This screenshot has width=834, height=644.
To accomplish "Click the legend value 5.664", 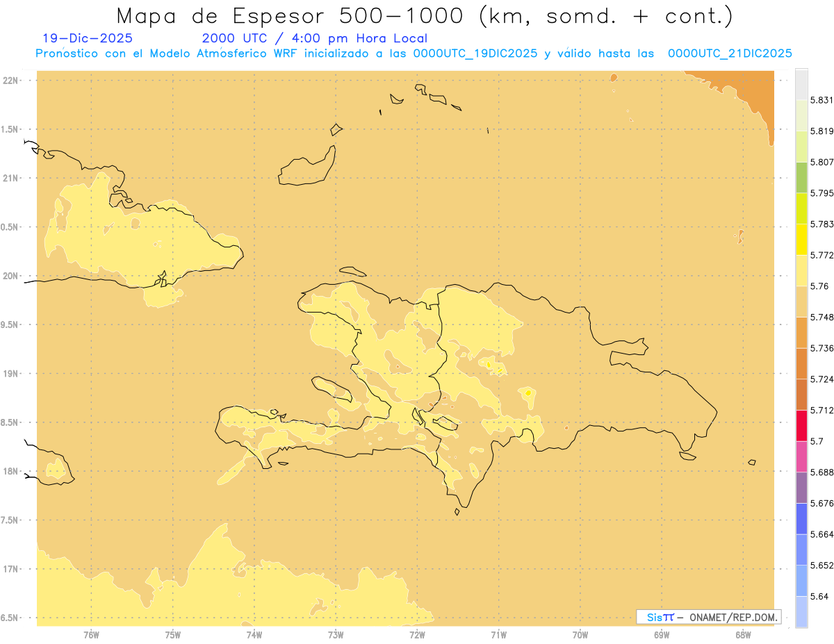I will point(822,534).
